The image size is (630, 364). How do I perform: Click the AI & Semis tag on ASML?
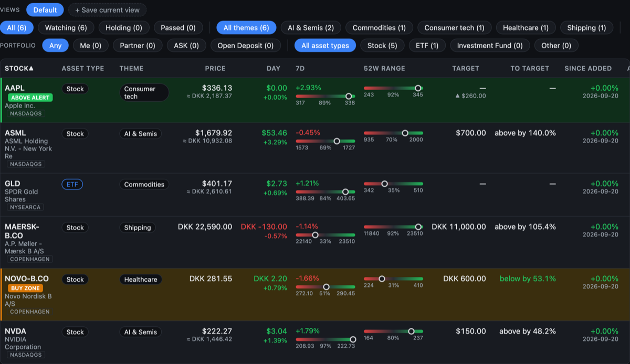coord(141,134)
